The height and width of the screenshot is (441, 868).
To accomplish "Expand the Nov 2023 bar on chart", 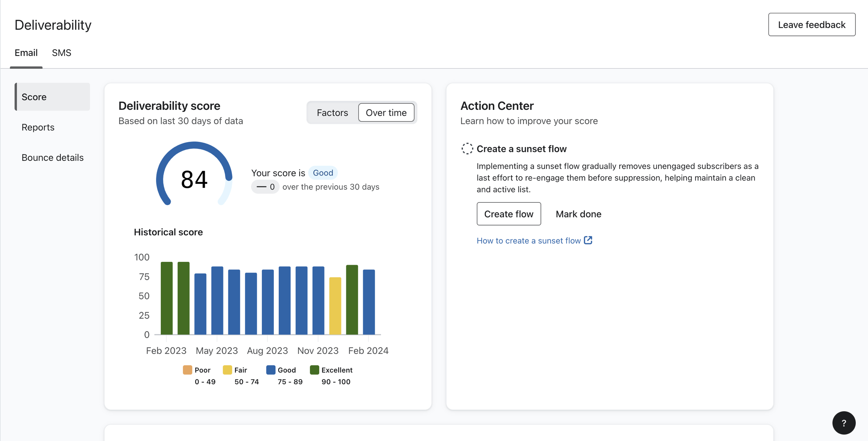I will click(x=317, y=298).
